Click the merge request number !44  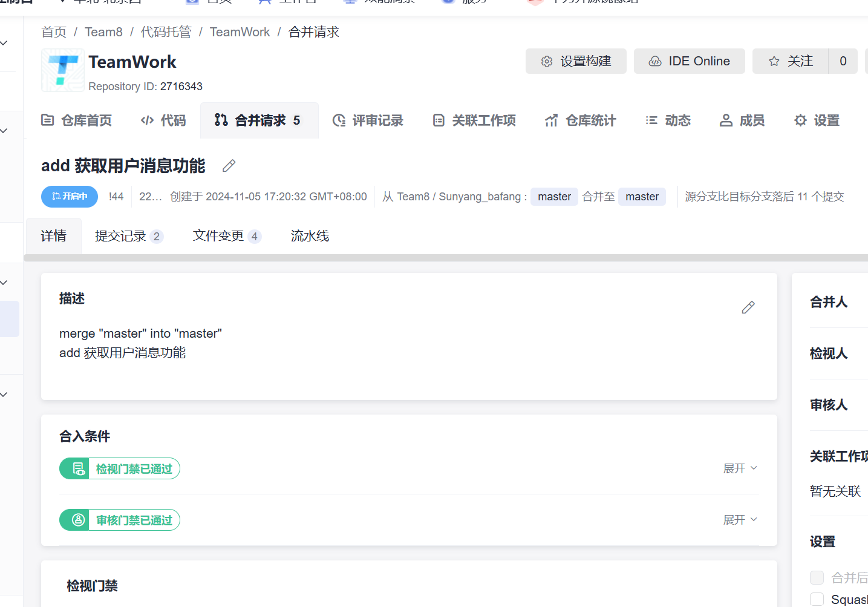tap(116, 197)
